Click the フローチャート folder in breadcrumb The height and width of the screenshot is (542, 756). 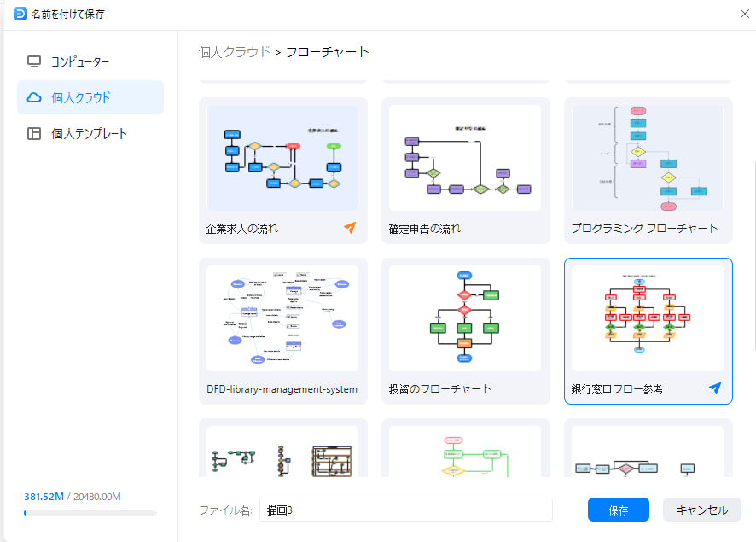328,52
